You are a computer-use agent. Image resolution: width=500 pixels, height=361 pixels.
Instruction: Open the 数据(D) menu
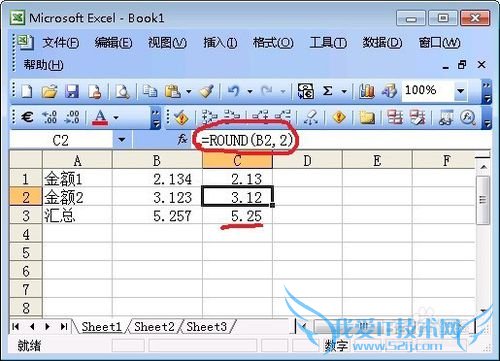pos(382,43)
